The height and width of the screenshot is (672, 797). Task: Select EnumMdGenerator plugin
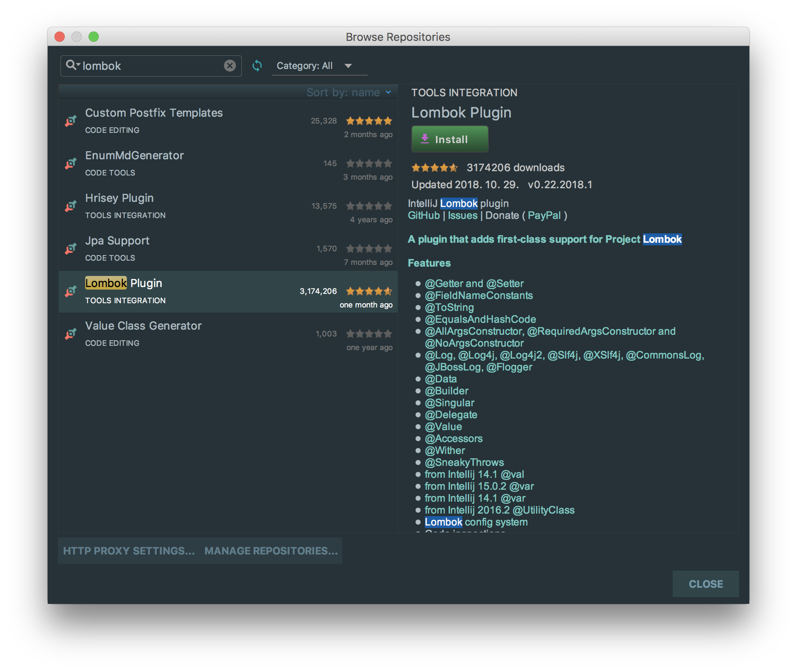228,164
